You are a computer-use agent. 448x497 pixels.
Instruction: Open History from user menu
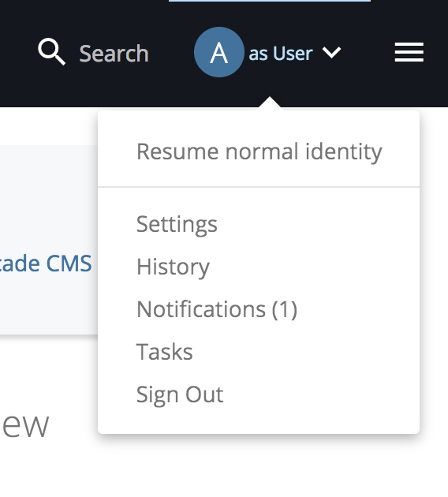click(x=173, y=267)
